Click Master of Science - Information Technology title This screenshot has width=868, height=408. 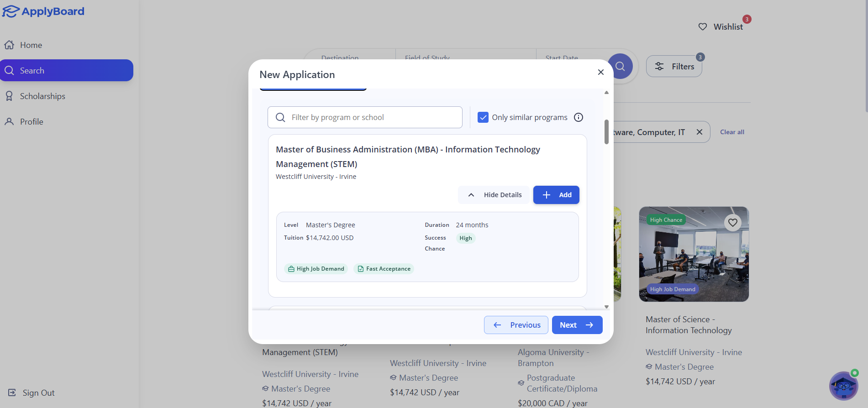[689, 325]
